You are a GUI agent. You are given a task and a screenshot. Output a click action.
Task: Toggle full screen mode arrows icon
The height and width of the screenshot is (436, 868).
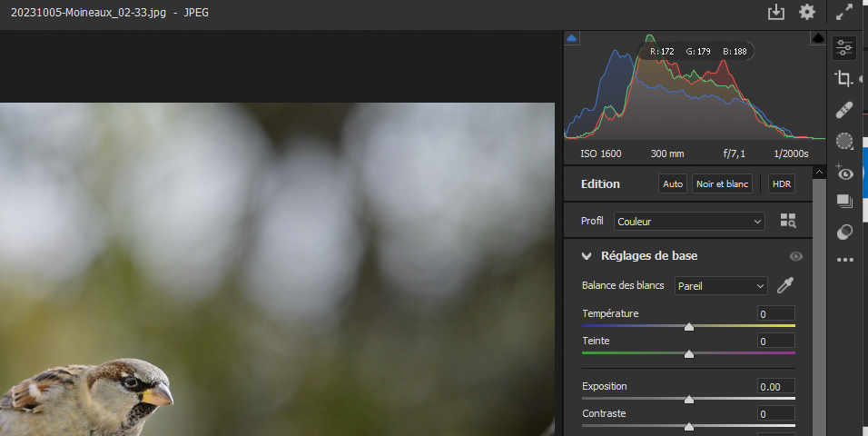[844, 12]
